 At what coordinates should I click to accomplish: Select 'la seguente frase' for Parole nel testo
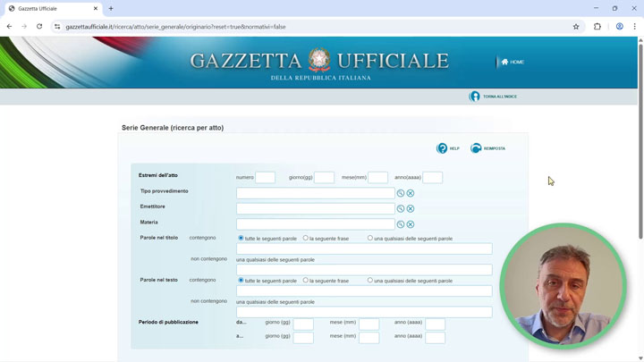[306, 280]
